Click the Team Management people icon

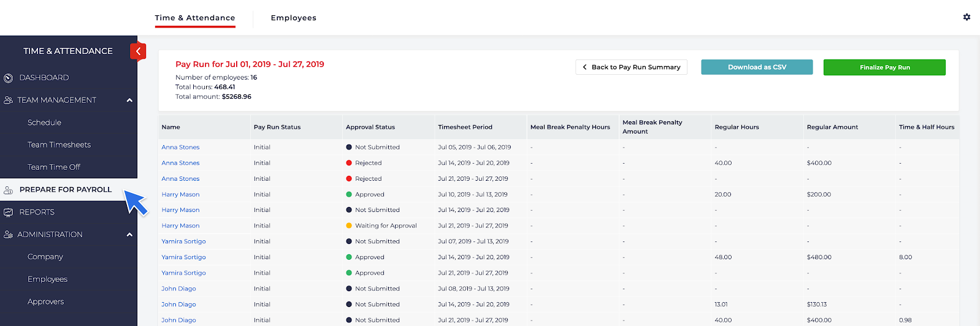(x=8, y=100)
